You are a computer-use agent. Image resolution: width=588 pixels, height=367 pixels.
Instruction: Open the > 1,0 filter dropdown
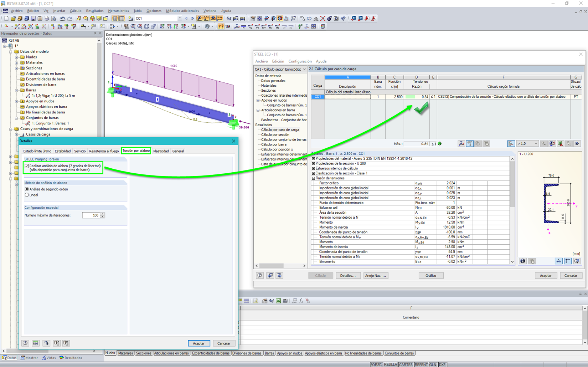click(527, 144)
